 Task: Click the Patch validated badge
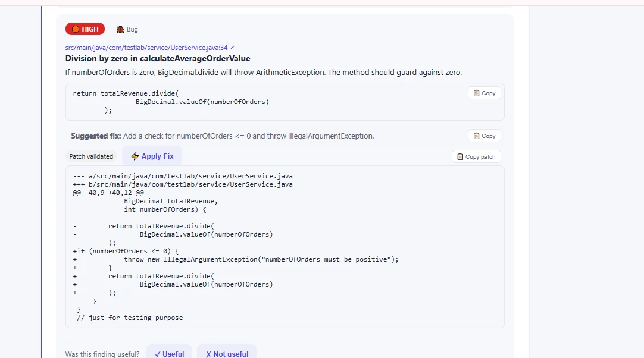[91, 156]
